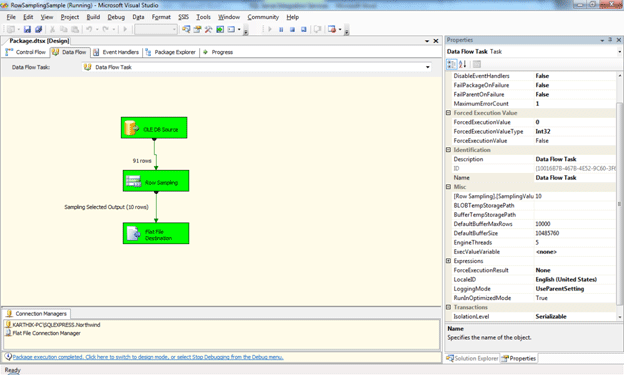Click the Stop Debugging icon
The image size is (624, 375).
(x=292, y=29)
